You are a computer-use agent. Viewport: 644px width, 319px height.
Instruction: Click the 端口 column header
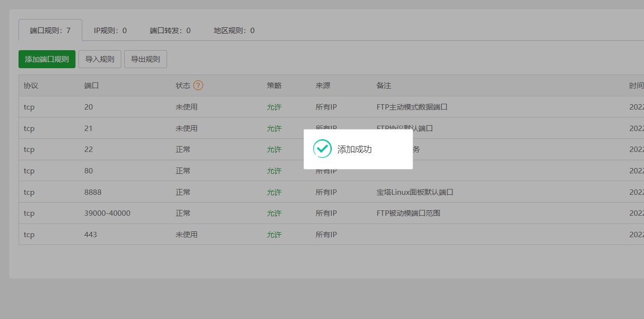point(92,85)
